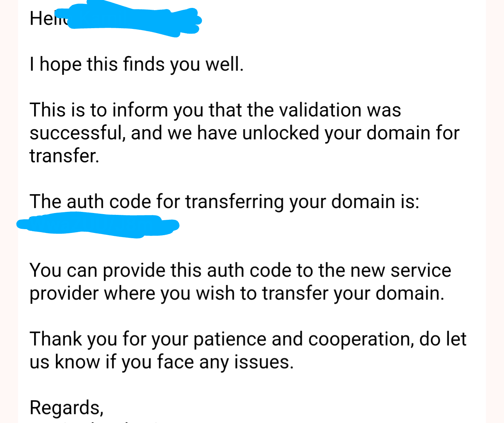Click the word "cooperation,"
The width and height of the screenshot is (504, 423).
point(361,339)
